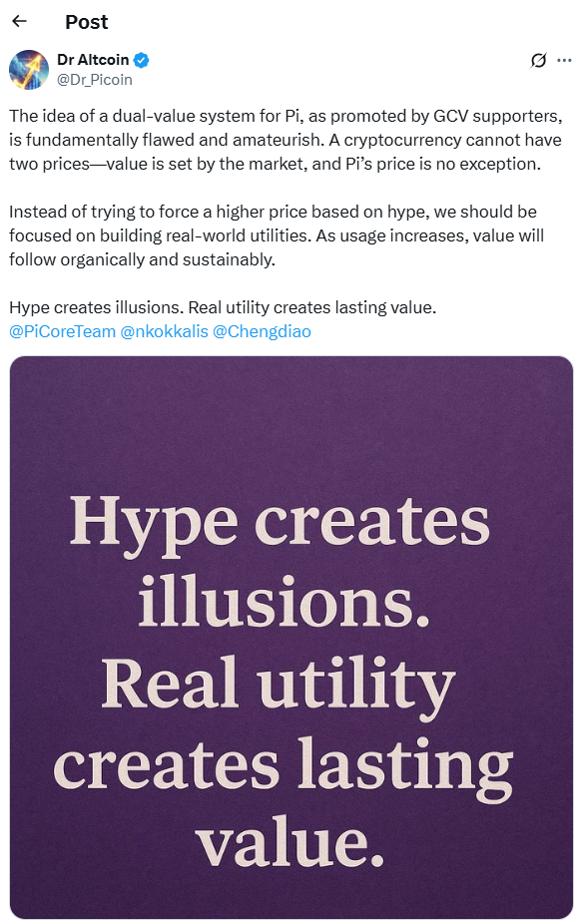
Task: Click the tweet sentence 'Hype creates illusions'
Action: [x=96, y=307]
